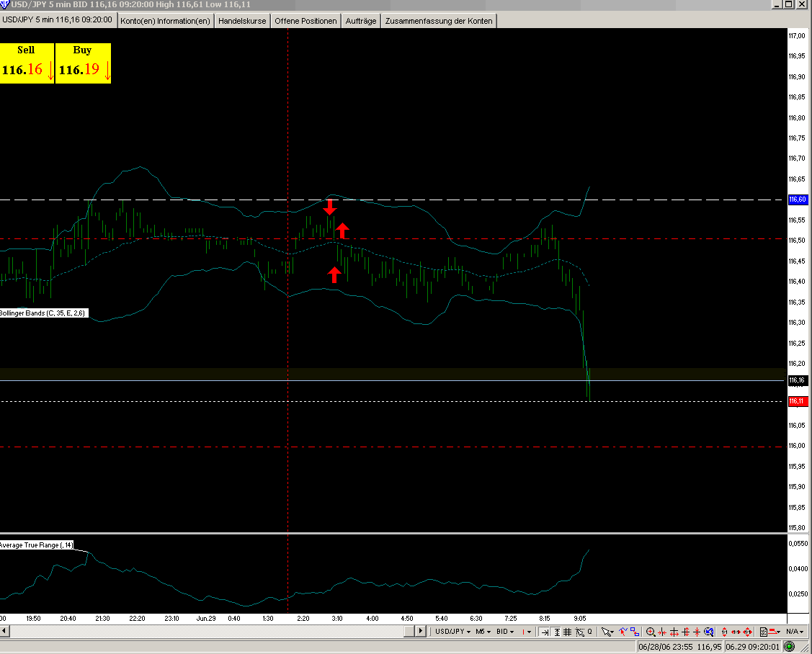Open the BID price type dropdown
This screenshot has width=812, height=654.
(506, 632)
